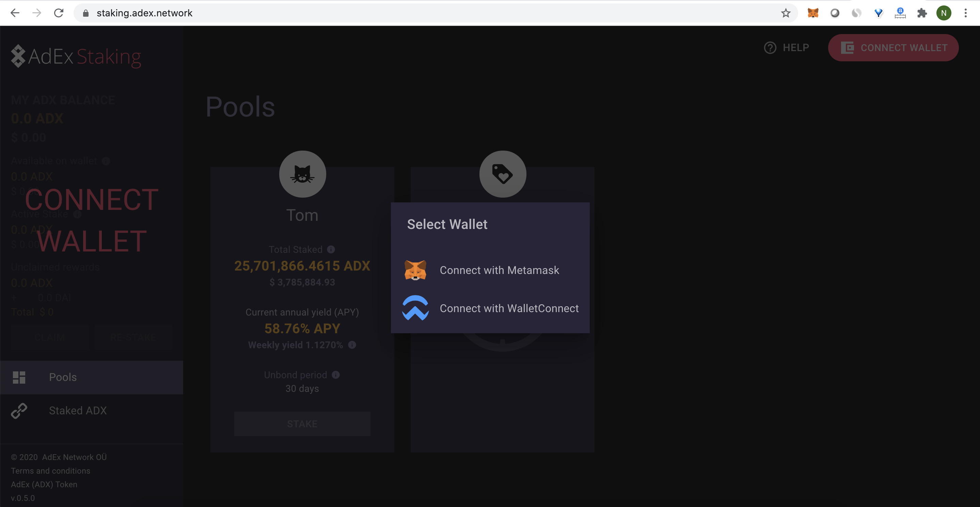Image resolution: width=980 pixels, height=507 pixels.
Task: Click the Tom pool name
Action: (302, 215)
